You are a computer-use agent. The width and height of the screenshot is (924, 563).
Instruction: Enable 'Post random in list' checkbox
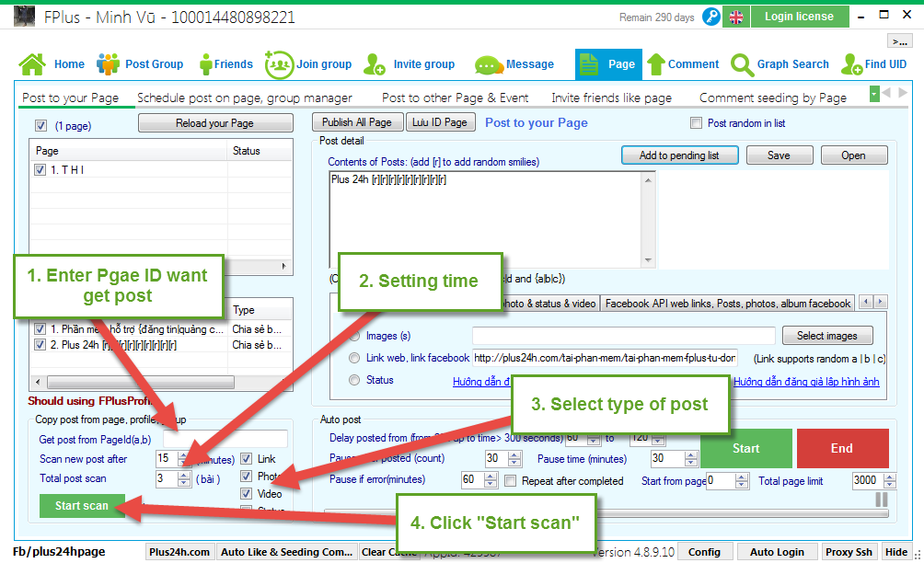tap(696, 123)
